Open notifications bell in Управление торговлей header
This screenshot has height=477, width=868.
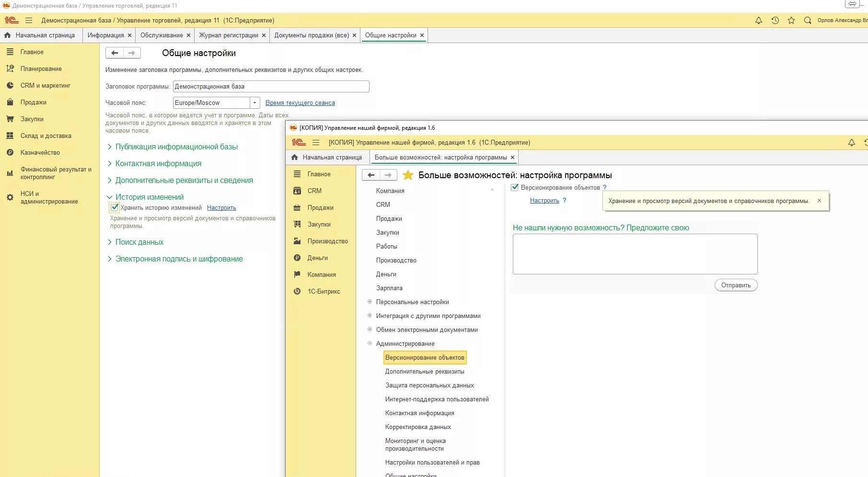pos(759,21)
